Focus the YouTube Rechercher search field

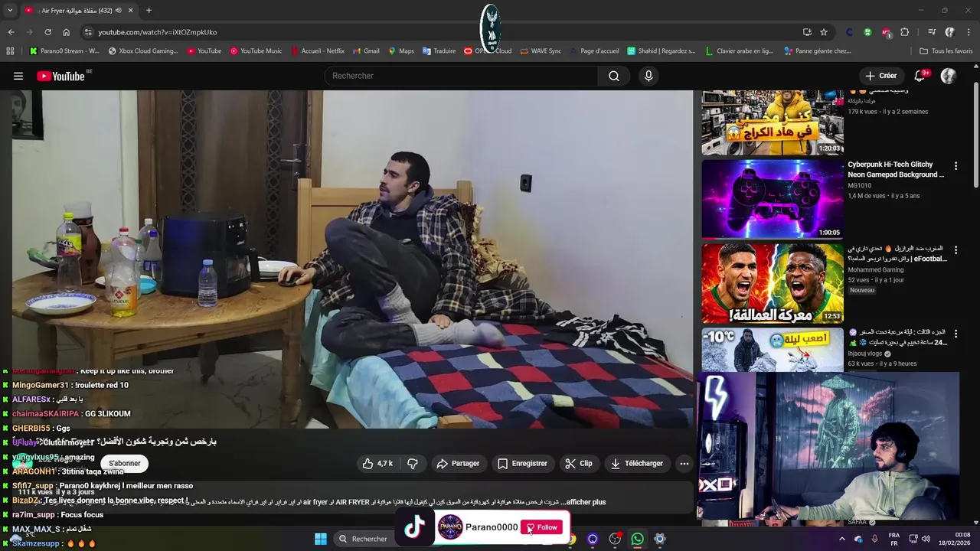pyautogui.click(x=461, y=76)
